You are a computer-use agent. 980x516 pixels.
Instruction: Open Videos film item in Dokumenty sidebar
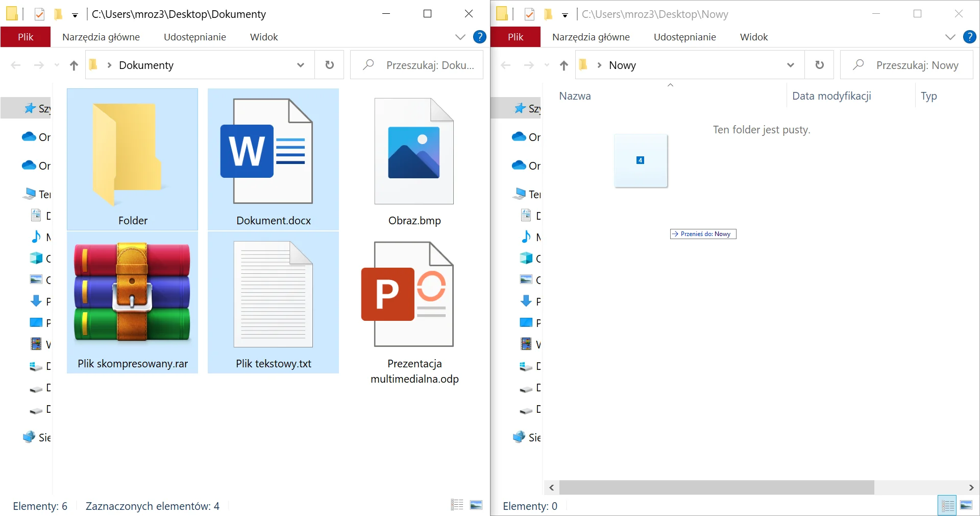tap(36, 344)
